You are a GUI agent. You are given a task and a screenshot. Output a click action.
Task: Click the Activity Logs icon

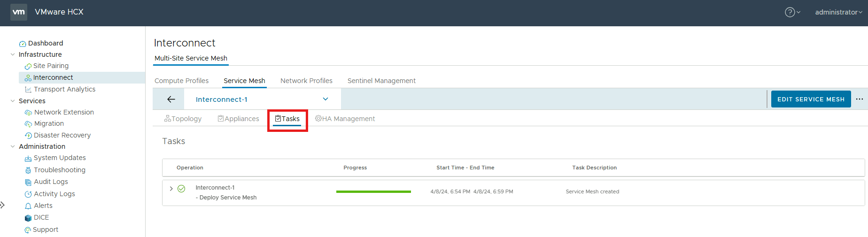point(28,194)
